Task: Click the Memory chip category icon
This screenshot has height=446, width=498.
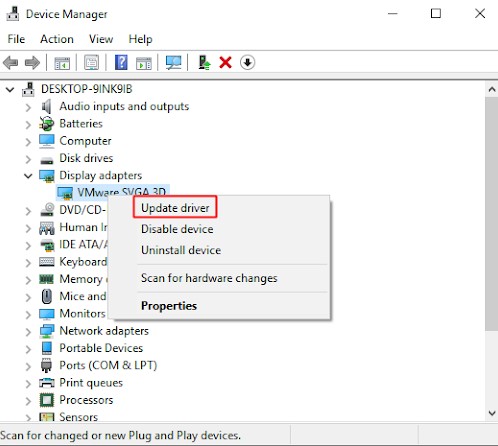Action: point(46,279)
